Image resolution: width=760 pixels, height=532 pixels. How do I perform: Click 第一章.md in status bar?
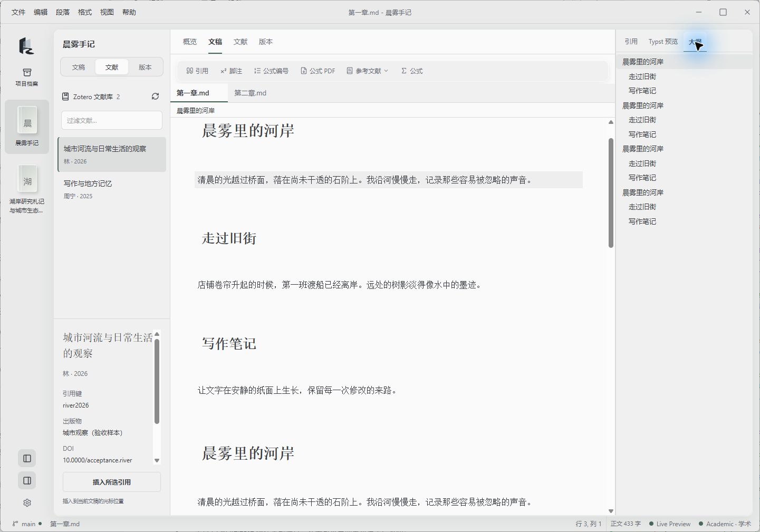pyautogui.click(x=65, y=524)
